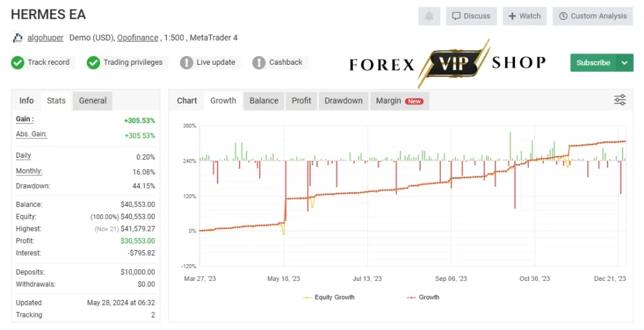Switch to the Info tab
Image resolution: width=644 pixels, height=330 pixels.
pos(26,101)
